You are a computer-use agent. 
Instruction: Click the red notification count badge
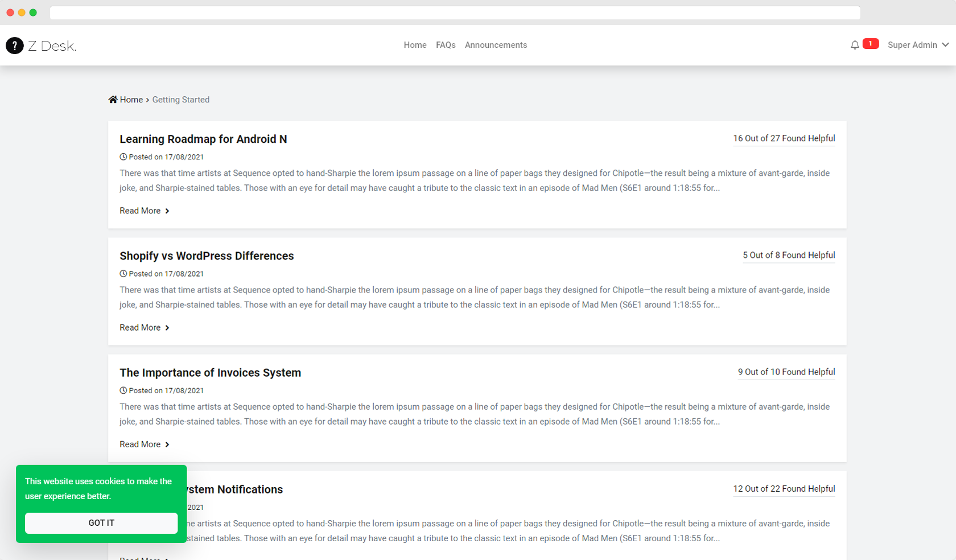[x=870, y=43]
